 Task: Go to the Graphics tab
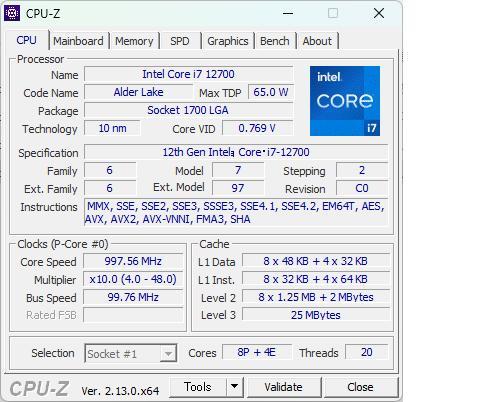(228, 41)
